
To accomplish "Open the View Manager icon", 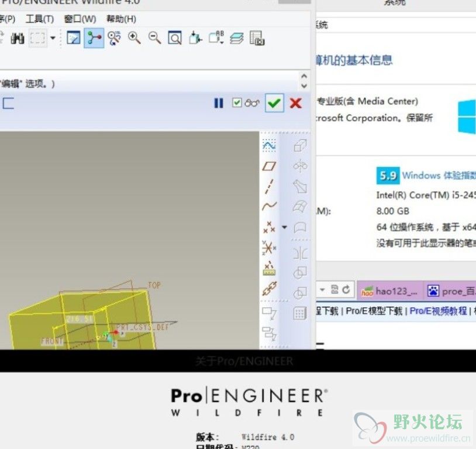I will tap(257, 38).
